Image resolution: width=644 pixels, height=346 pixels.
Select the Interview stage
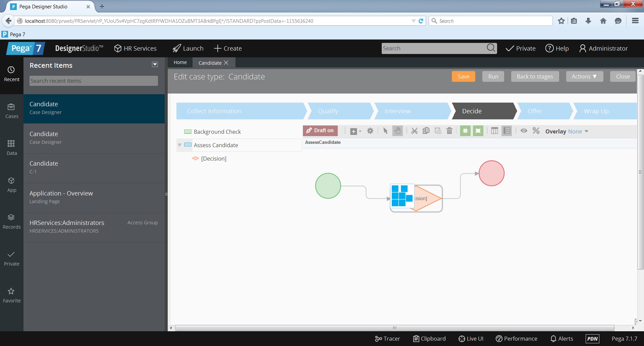pos(412,111)
